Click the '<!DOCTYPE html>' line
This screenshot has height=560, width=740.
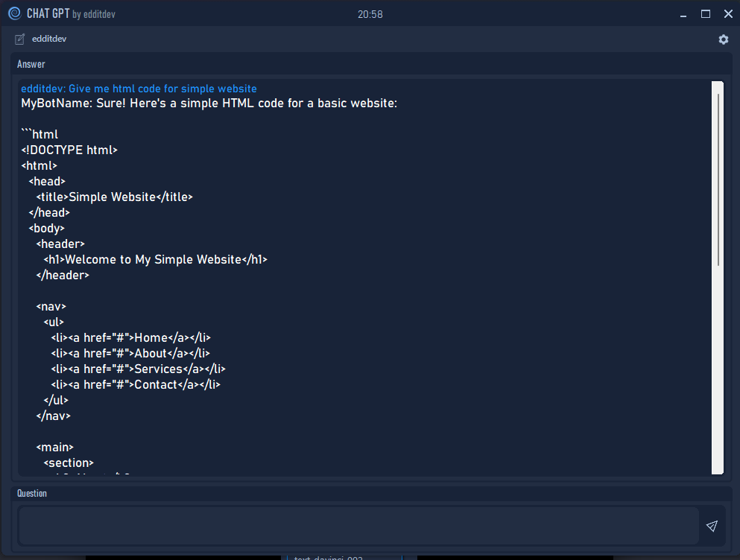pyautogui.click(x=69, y=150)
